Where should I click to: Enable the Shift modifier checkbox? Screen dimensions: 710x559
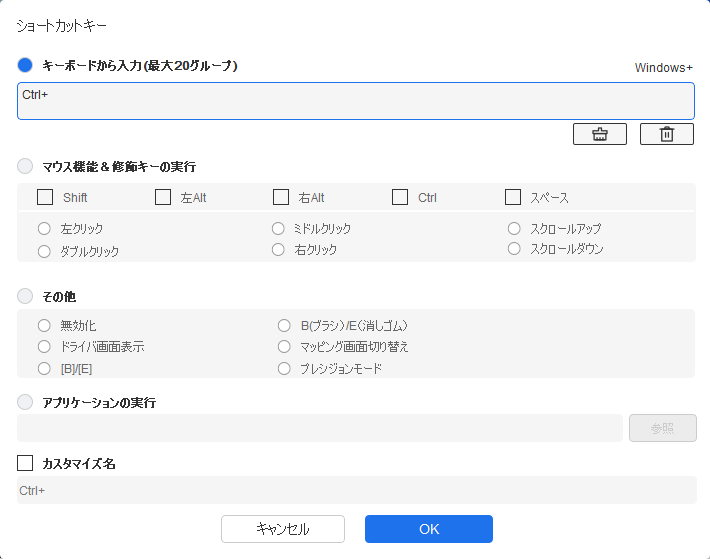point(45,197)
